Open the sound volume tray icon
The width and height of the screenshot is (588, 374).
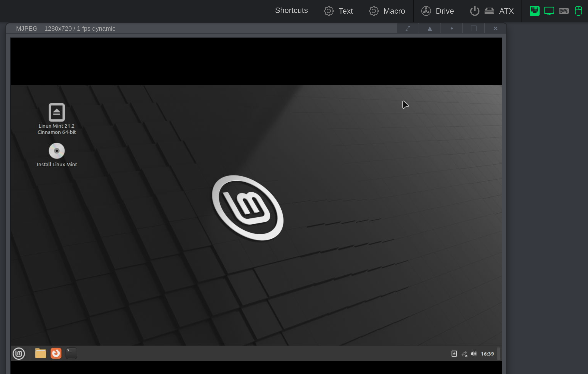[474, 354]
